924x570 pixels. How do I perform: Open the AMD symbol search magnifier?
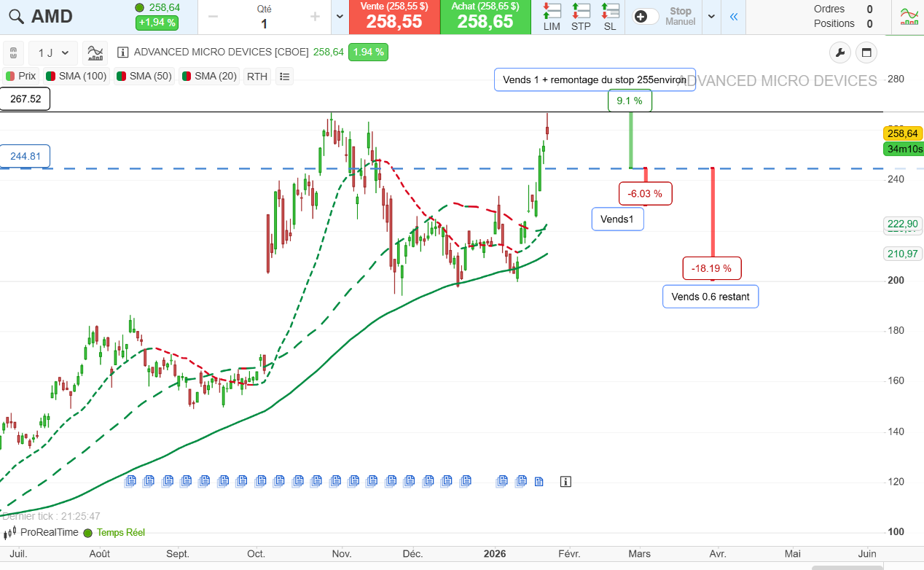(x=16, y=16)
